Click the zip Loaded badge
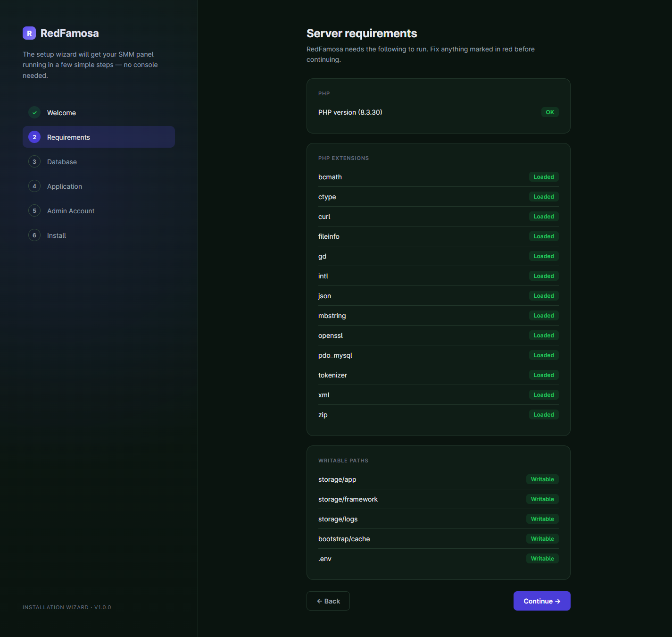The width and height of the screenshot is (672, 637). pyautogui.click(x=544, y=415)
